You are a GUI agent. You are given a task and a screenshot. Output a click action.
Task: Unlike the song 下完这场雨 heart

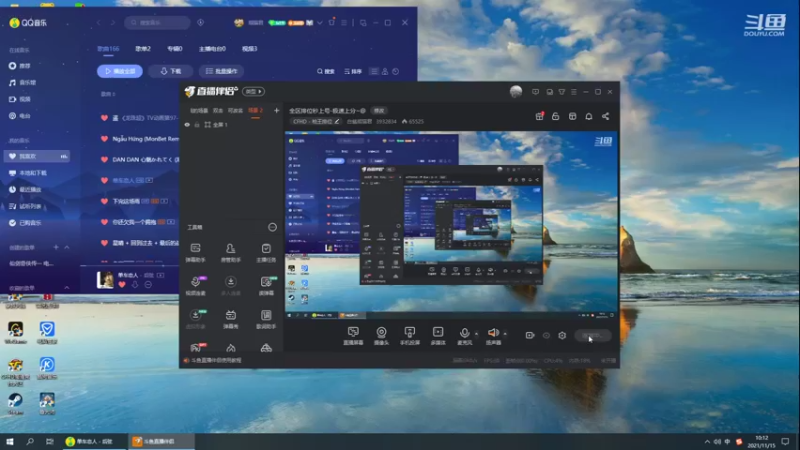tap(104, 201)
